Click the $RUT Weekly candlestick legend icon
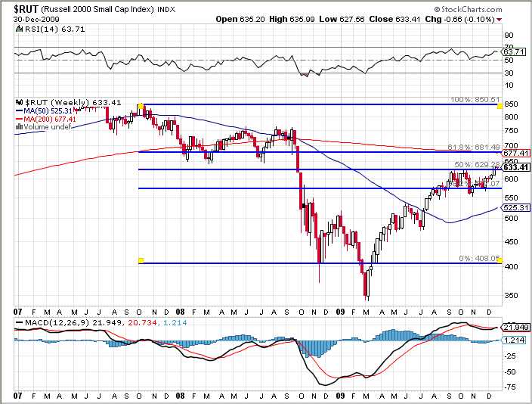Viewport: 532px width, 404px height. tap(19, 101)
